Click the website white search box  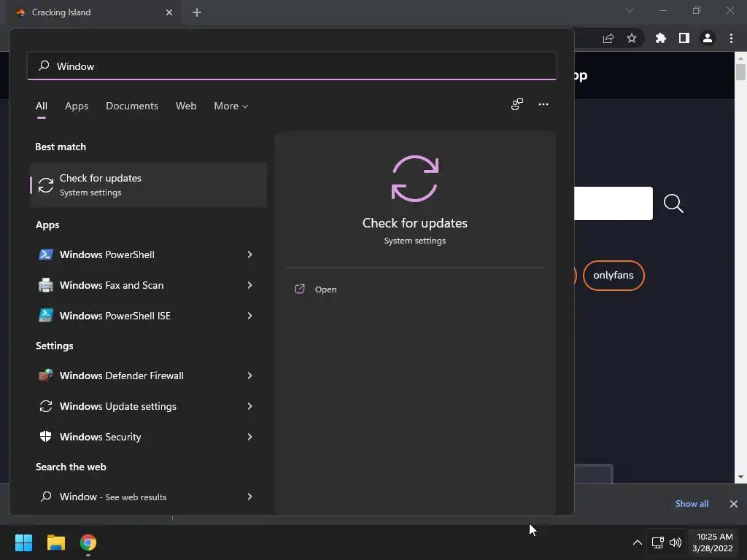(613, 203)
